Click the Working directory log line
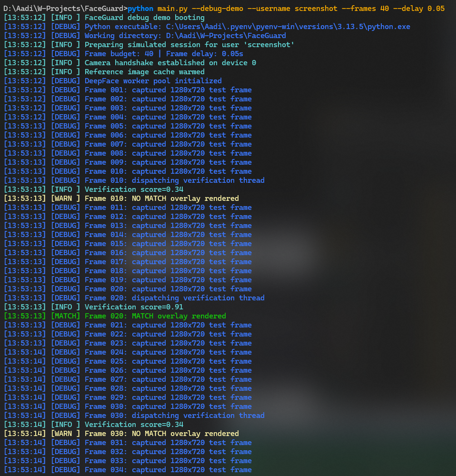Screen dimensions: 456x476 pyautogui.click(x=145, y=36)
